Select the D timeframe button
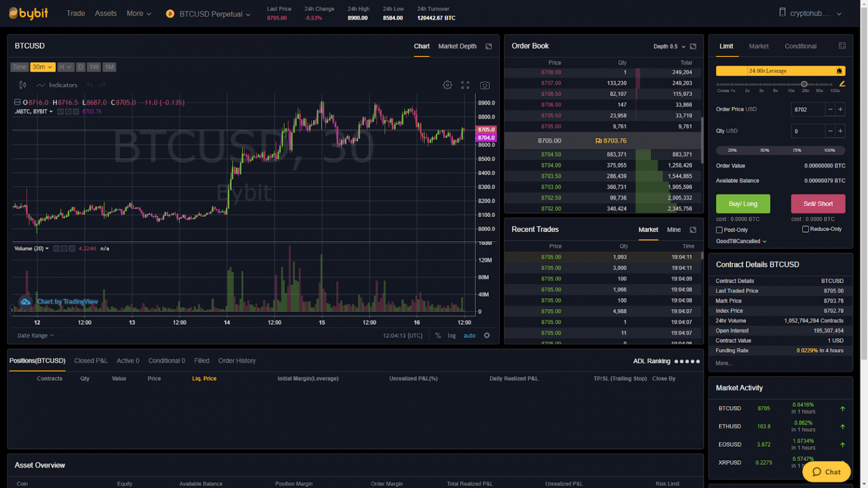The image size is (868, 488). point(80,67)
